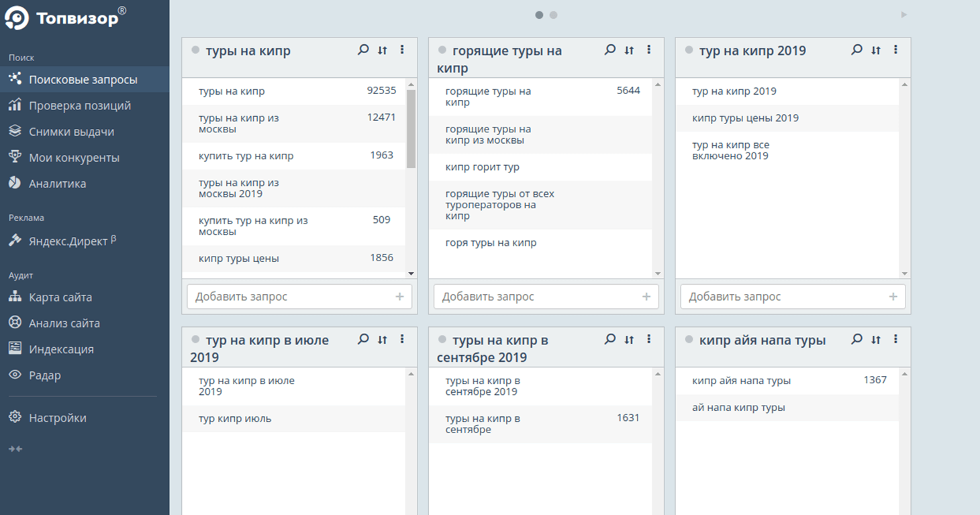Click the Топвизор logo icon
980x515 pixels.
17,18
